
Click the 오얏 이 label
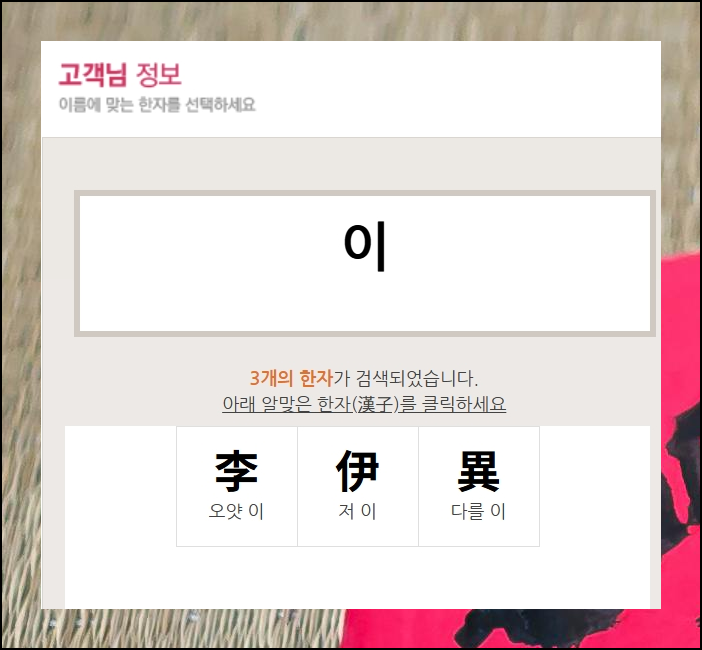pyautogui.click(x=236, y=511)
